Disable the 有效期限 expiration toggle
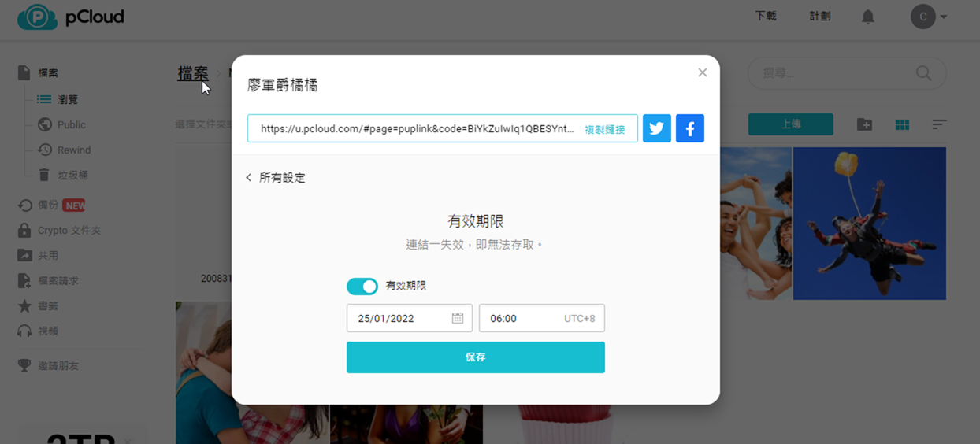 click(x=362, y=286)
